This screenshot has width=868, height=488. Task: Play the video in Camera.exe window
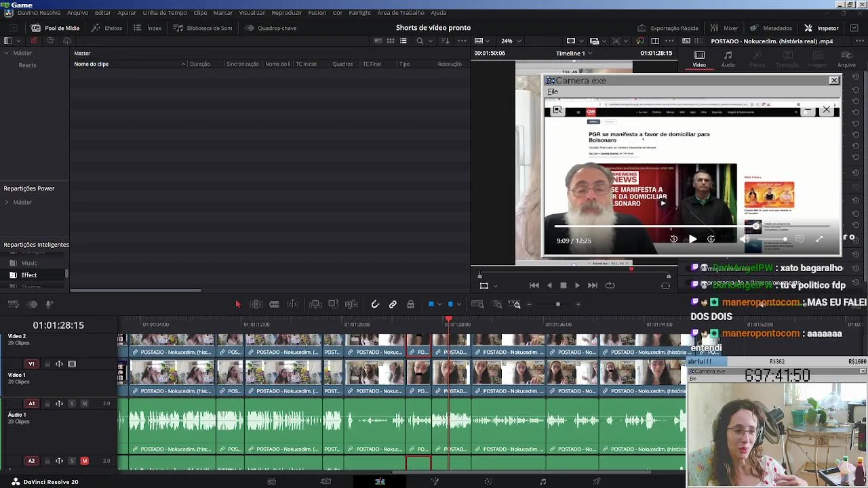(x=692, y=239)
